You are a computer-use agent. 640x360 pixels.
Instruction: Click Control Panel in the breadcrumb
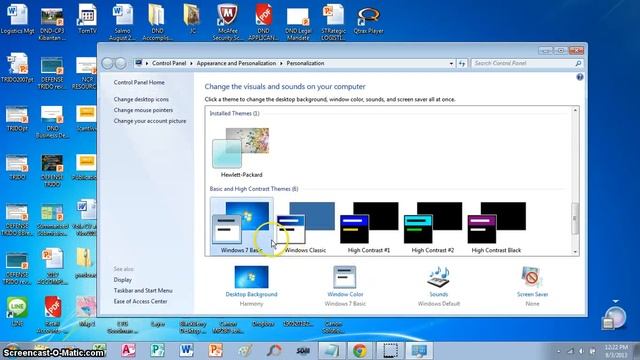coord(169,63)
